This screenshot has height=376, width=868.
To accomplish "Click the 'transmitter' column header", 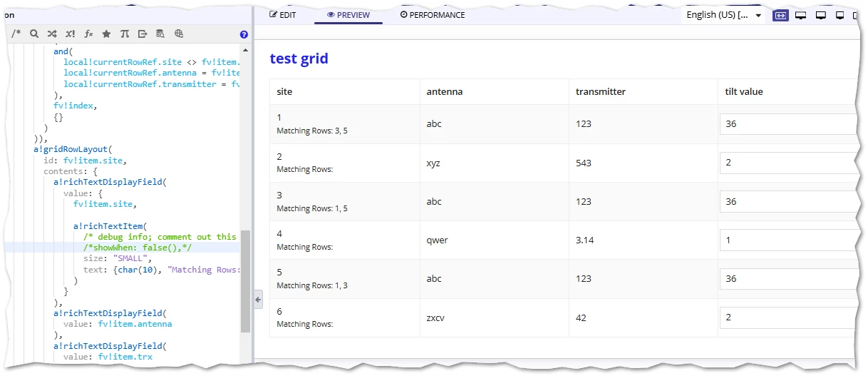I will coord(601,91).
